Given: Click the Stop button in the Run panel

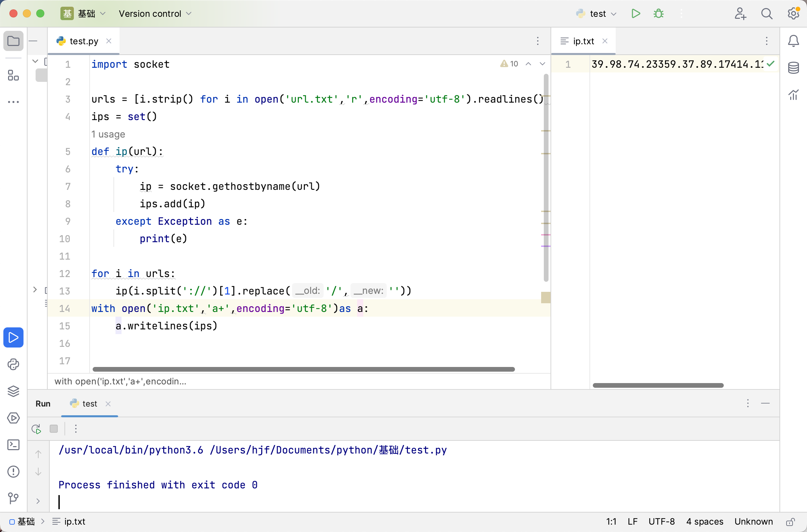Looking at the screenshot, I should pyautogui.click(x=54, y=429).
